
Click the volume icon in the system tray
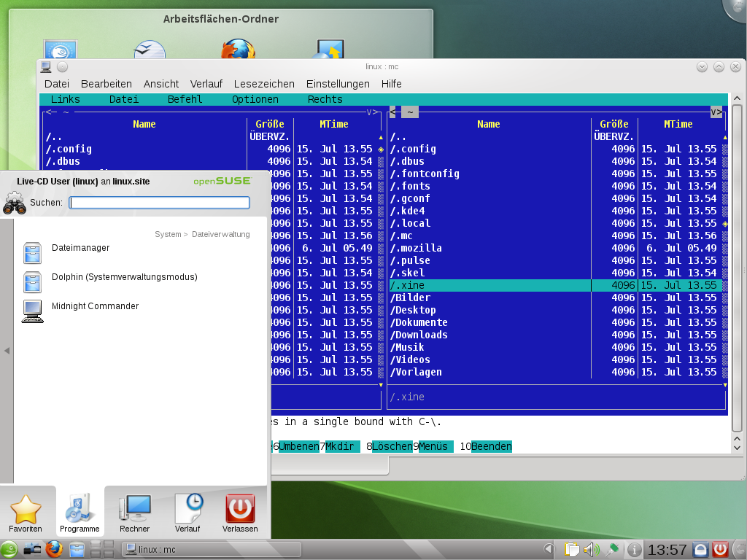point(590,548)
